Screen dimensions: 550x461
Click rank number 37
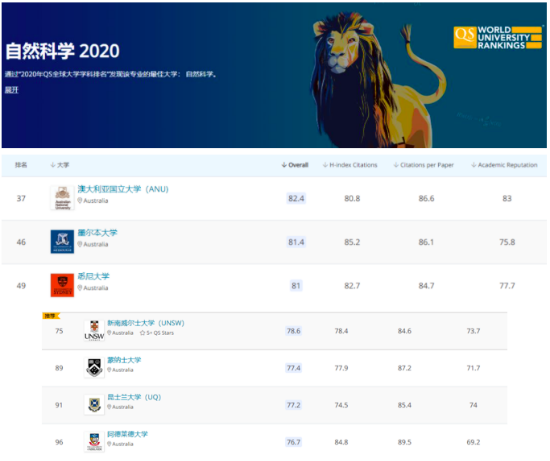[x=21, y=199]
